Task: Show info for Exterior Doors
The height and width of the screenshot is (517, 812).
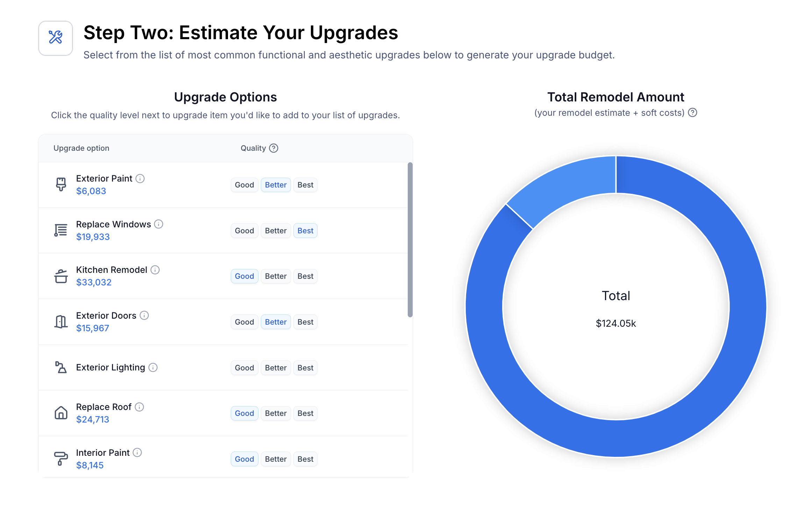Action: coord(144,316)
